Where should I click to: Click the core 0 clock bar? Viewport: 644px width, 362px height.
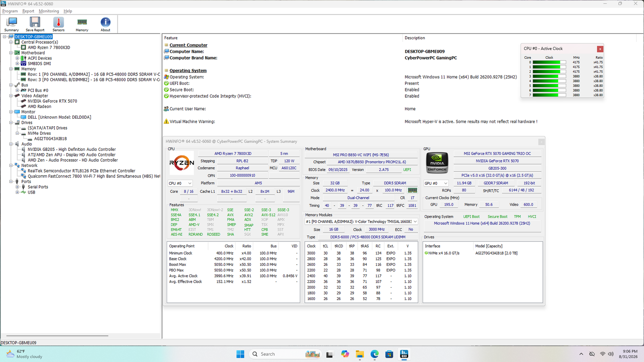(549, 62)
